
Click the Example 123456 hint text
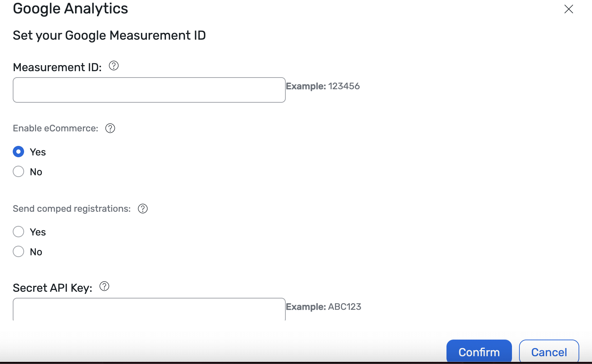coord(323,86)
